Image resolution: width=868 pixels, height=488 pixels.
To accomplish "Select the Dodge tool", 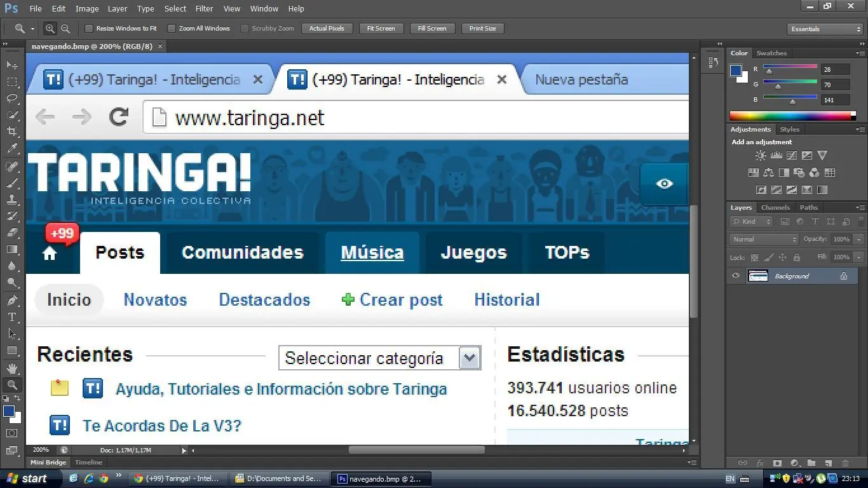I will tap(12, 282).
